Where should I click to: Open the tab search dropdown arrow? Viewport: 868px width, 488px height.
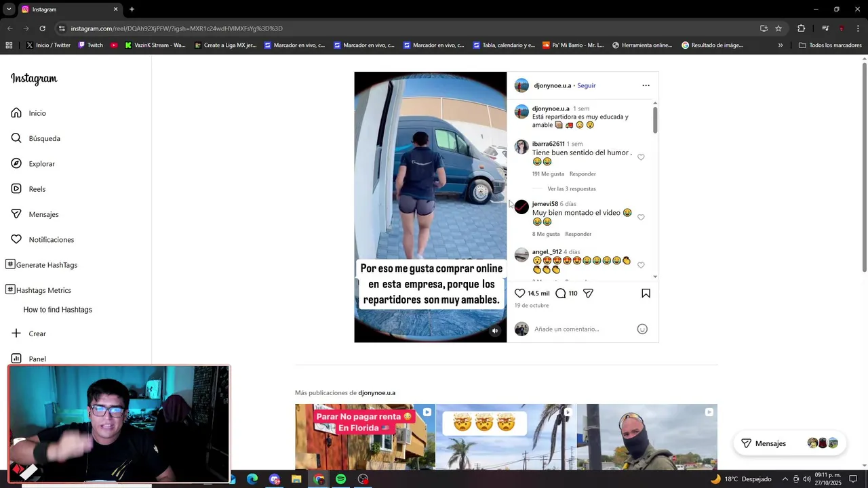(9, 9)
